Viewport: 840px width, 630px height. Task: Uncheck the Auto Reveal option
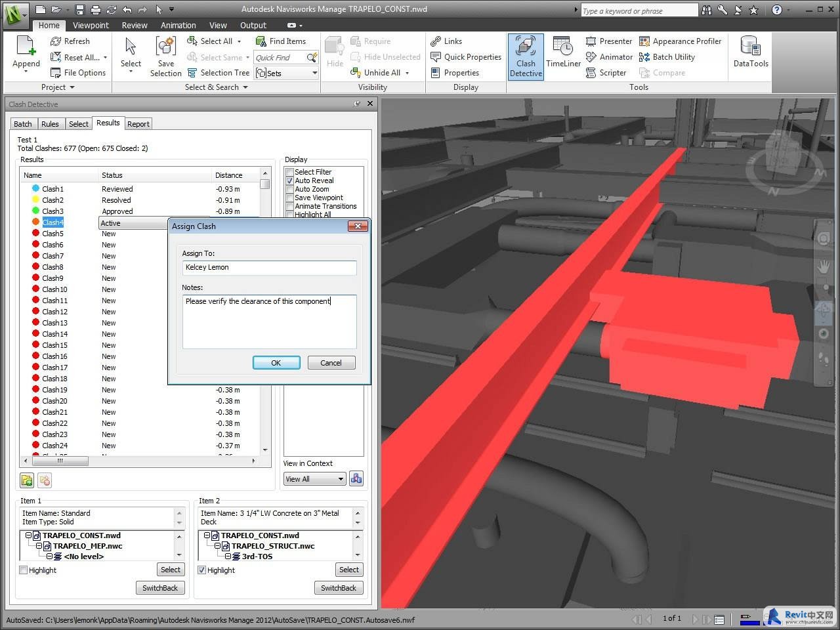289,180
